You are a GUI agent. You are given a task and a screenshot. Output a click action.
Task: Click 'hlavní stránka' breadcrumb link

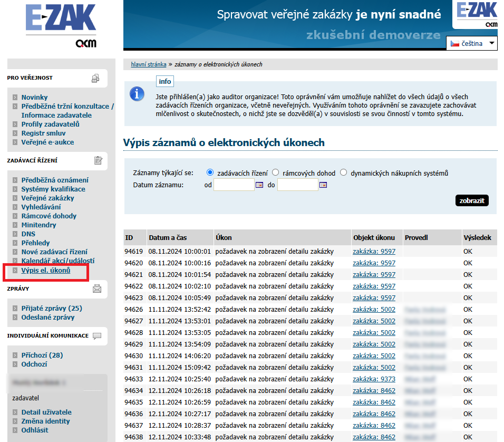click(x=149, y=64)
